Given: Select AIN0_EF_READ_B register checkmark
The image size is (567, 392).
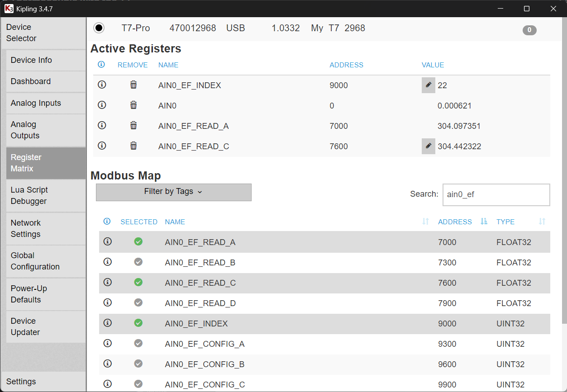Looking at the screenshot, I should coord(138,262).
